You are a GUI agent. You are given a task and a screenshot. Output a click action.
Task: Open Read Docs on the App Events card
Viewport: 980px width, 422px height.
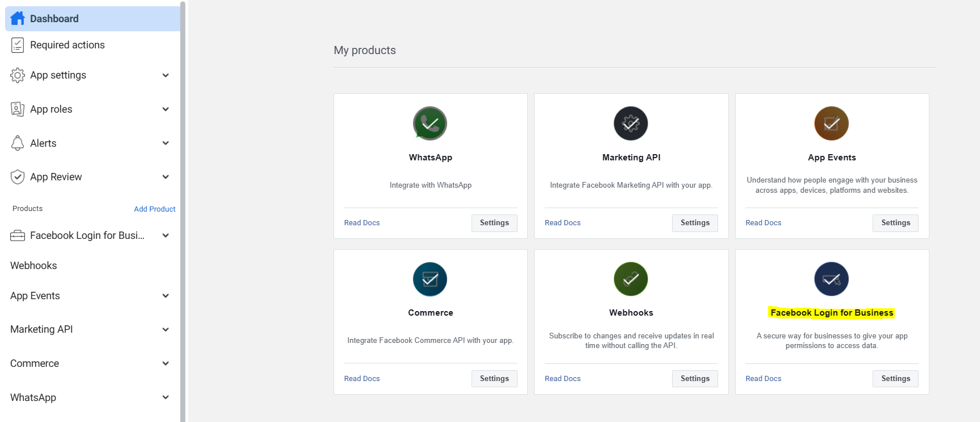(x=763, y=223)
